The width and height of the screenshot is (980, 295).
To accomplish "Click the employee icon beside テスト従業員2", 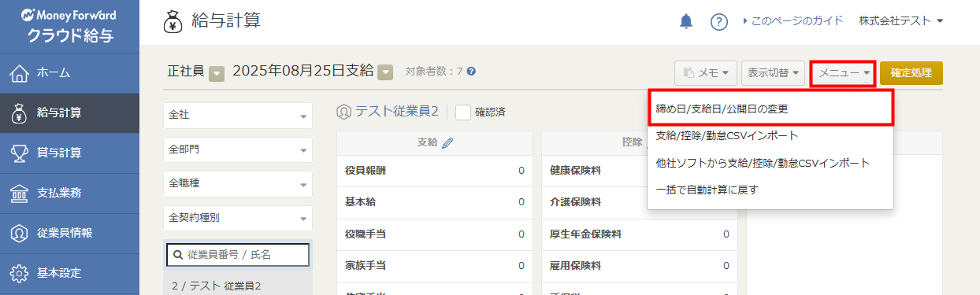I will tap(343, 112).
